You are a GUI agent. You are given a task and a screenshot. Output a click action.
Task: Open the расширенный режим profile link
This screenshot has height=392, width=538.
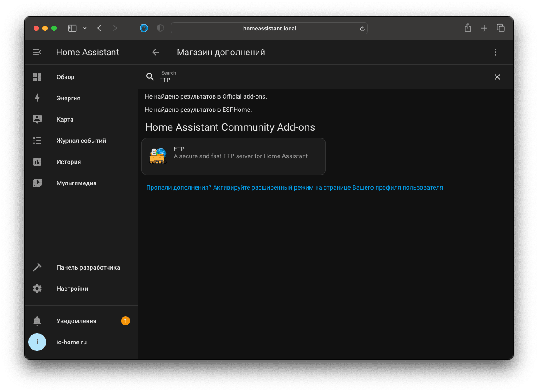tap(294, 187)
